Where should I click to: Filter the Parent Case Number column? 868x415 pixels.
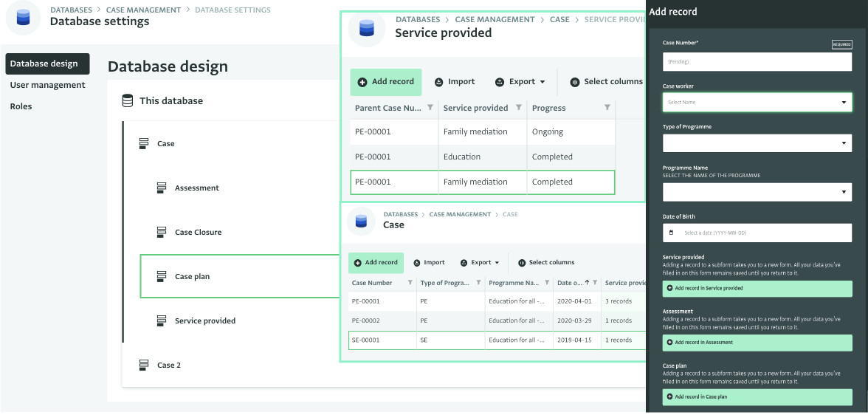[x=430, y=108]
